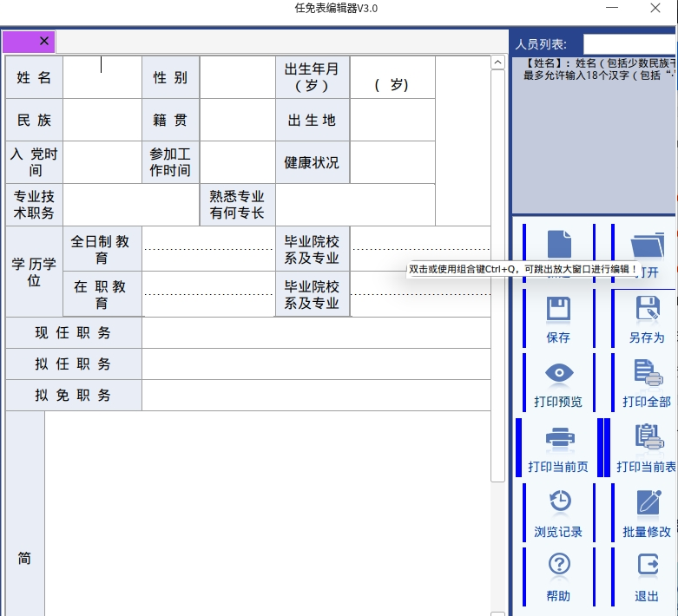This screenshot has height=616, width=678.
Task: Click the 打印全部 label text
Action: [647, 402]
